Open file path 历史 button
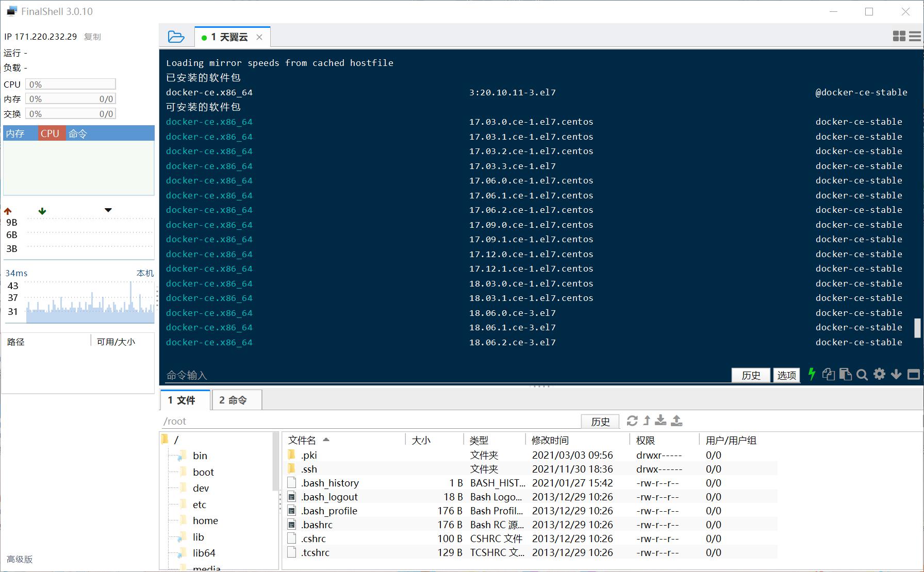Screen dimensions: 924x572 coord(600,422)
